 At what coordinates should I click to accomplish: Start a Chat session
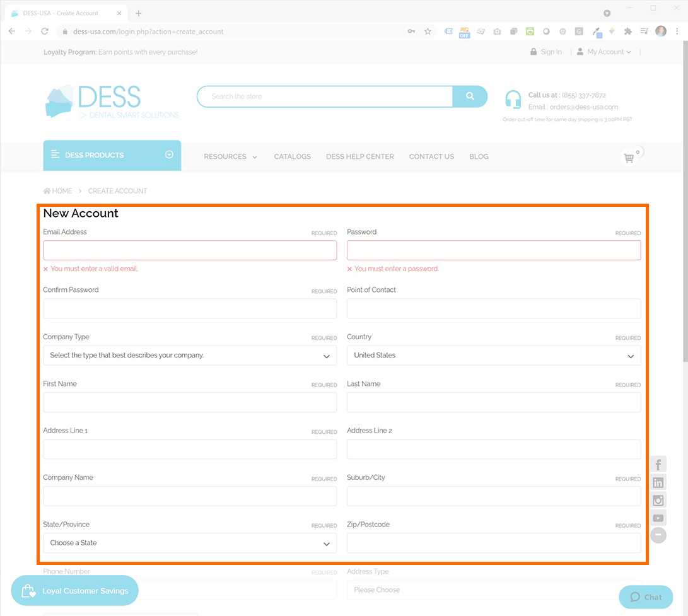click(646, 597)
